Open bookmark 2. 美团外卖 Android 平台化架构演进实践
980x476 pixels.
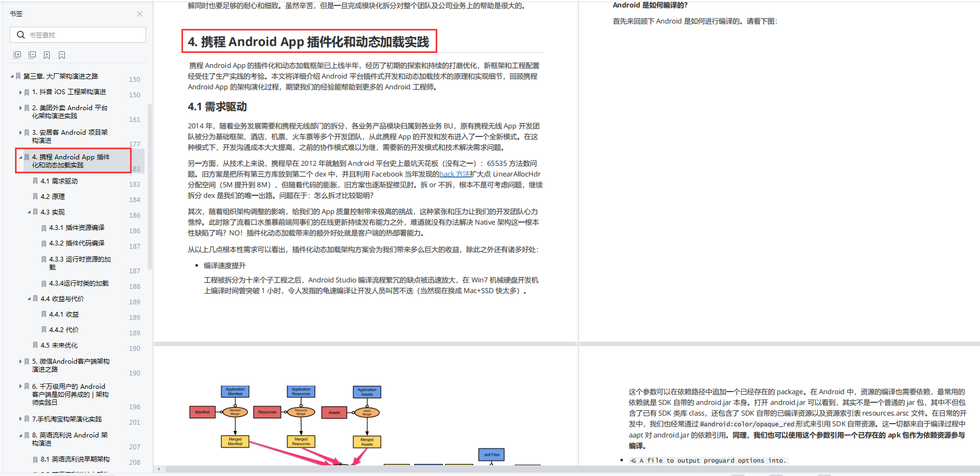point(70,112)
